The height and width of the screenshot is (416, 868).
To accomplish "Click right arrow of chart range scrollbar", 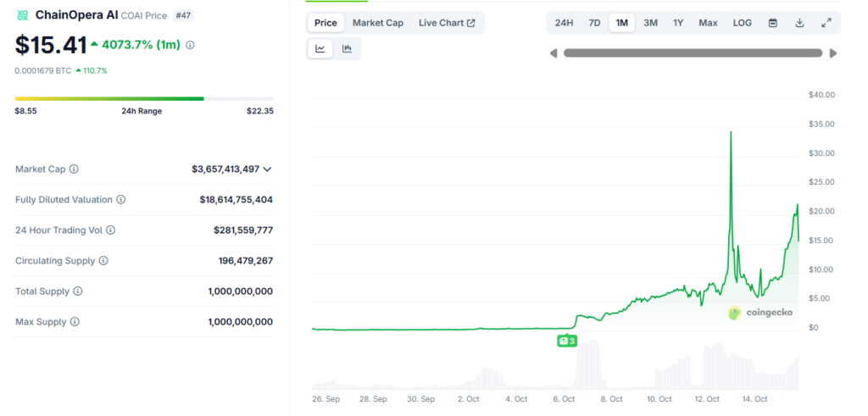I will (x=833, y=53).
